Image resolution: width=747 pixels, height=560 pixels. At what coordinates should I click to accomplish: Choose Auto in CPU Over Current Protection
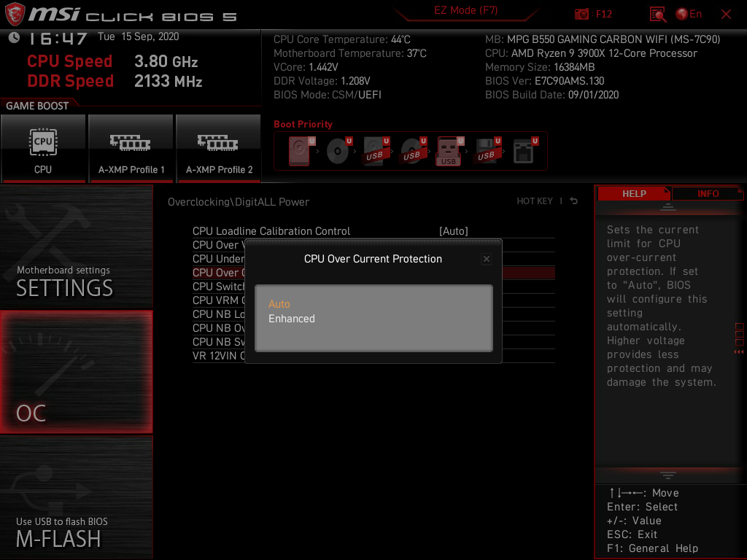(279, 304)
